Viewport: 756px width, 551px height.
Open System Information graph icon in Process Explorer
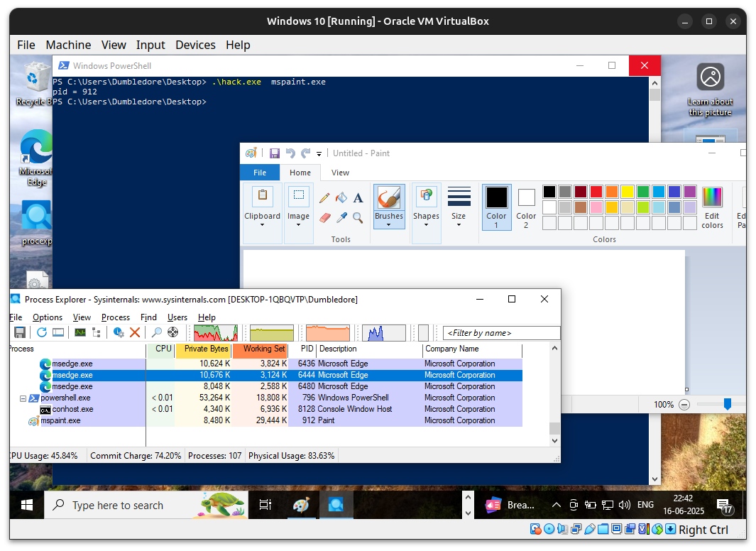click(x=80, y=332)
